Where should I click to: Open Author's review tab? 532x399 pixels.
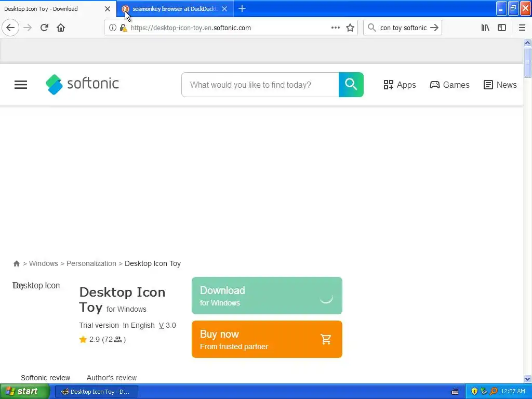click(x=112, y=378)
